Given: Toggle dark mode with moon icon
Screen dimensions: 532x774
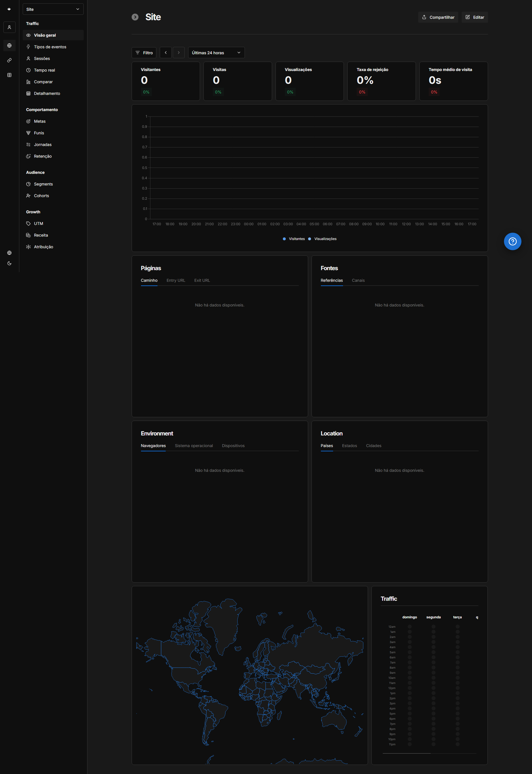Looking at the screenshot, I should click(x=9, y=263).
